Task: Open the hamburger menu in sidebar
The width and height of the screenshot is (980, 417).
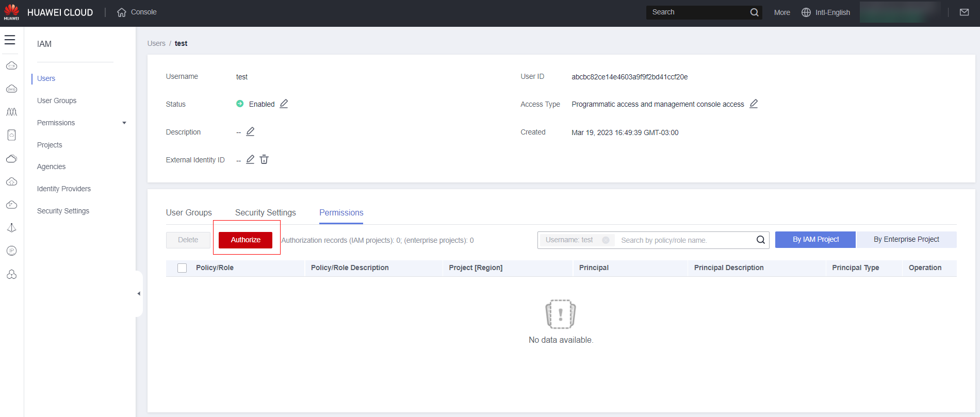Action: tap(10, 40)
